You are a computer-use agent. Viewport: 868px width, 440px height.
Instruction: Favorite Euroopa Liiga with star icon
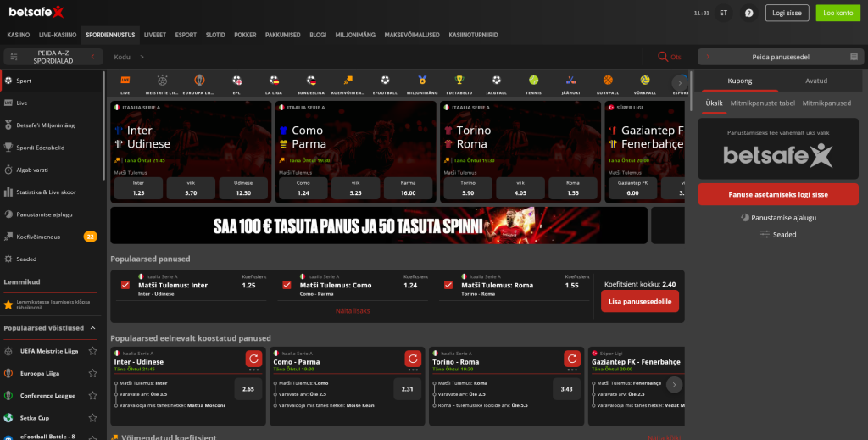[93, 373]
